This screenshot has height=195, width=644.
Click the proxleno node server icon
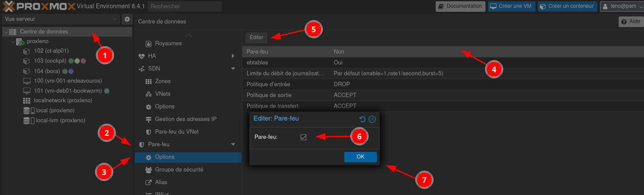pyautogui.click(x=20, y=42)
